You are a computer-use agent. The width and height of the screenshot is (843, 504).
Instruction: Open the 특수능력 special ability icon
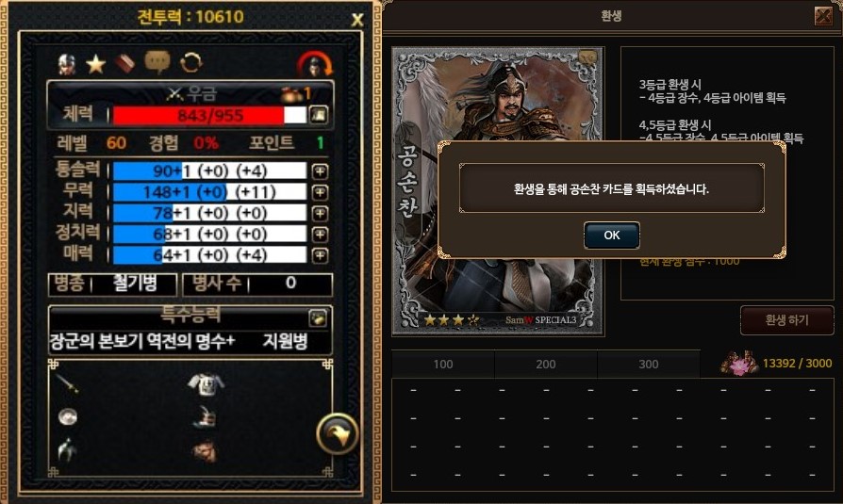click(318, 318)
